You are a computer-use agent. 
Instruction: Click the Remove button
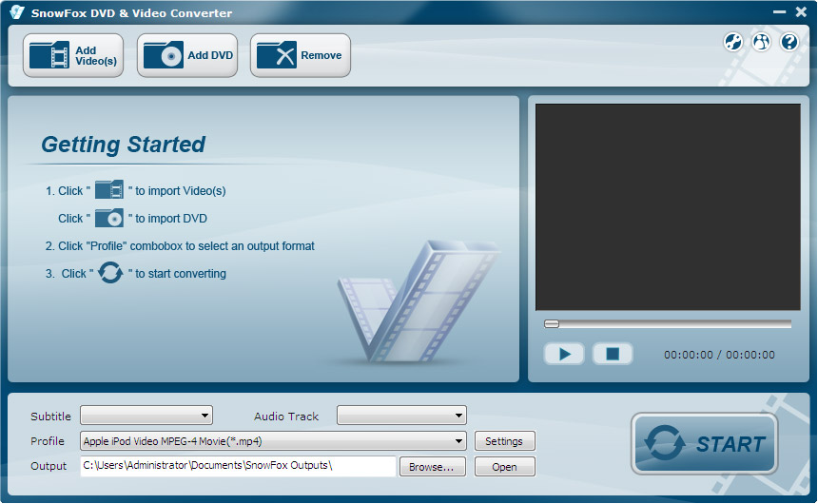click(x=301, y=55)
